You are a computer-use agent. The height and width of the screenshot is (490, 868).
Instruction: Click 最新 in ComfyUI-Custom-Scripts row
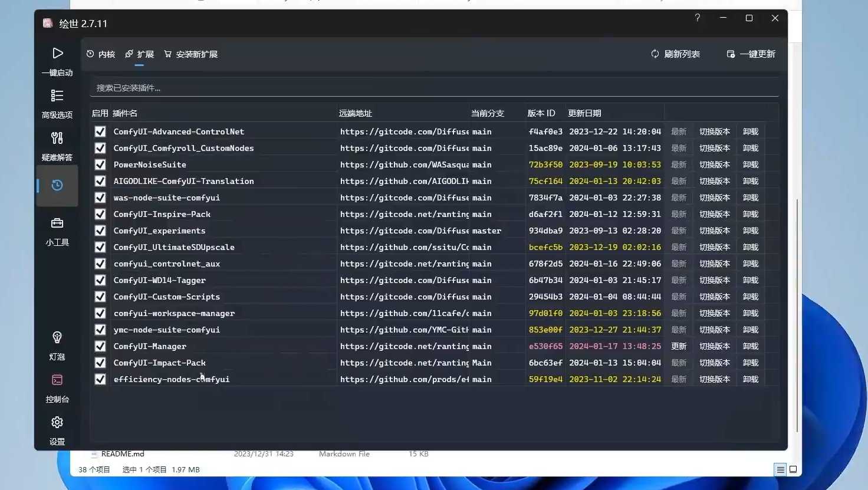[679, 297]
